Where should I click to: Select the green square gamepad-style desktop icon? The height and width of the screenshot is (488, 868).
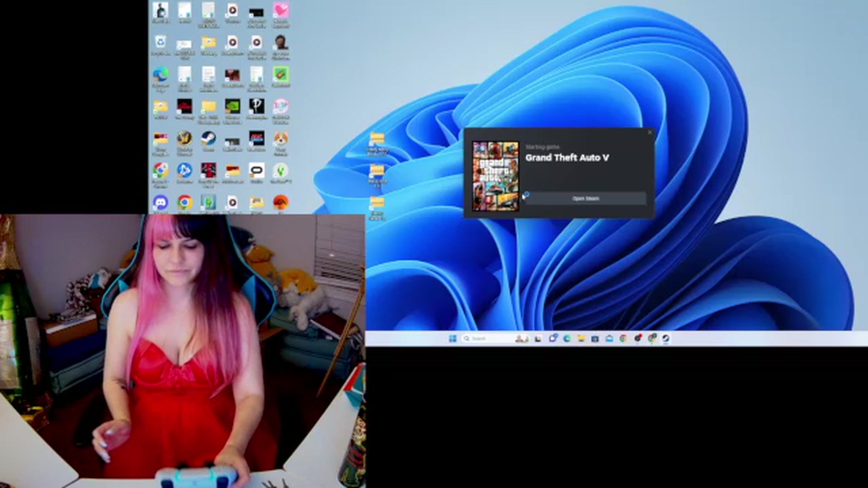pos(281,74)
